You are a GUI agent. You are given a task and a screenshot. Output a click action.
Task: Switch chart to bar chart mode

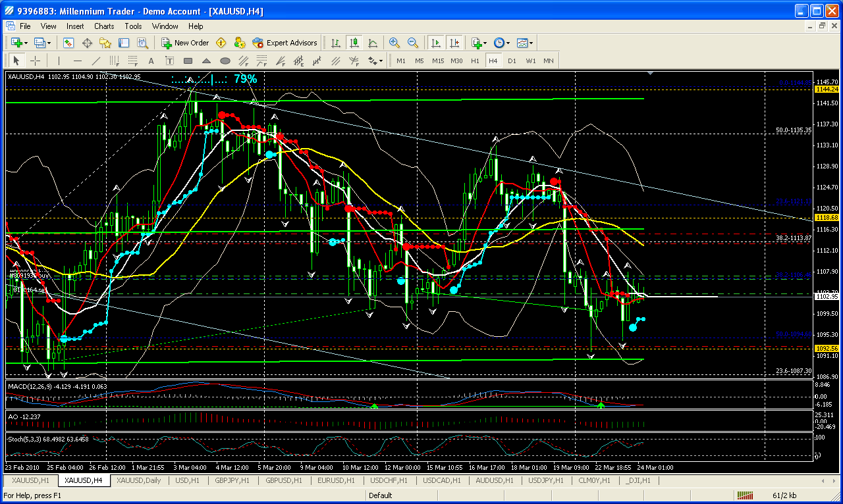336,43
